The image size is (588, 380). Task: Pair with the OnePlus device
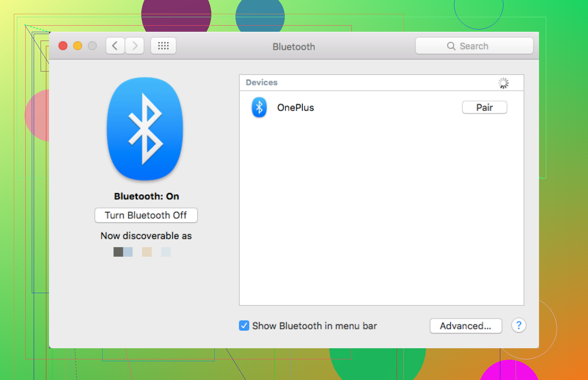pos(485,108)
